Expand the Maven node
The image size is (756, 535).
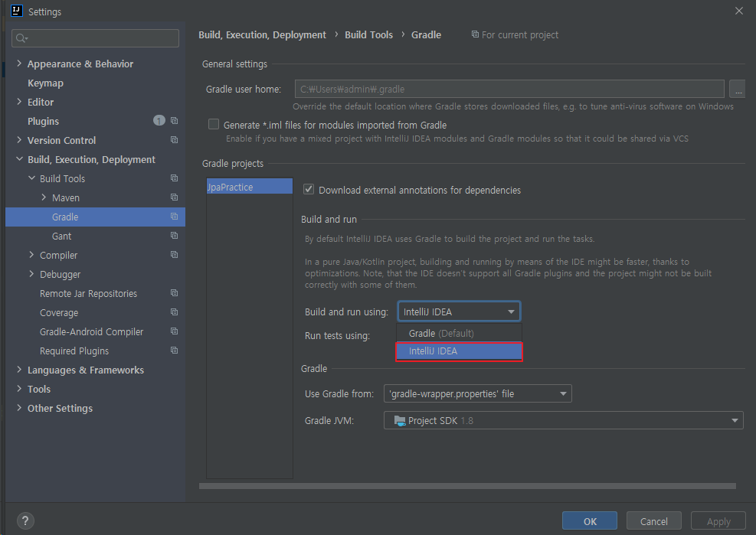(x=44, y=197)
